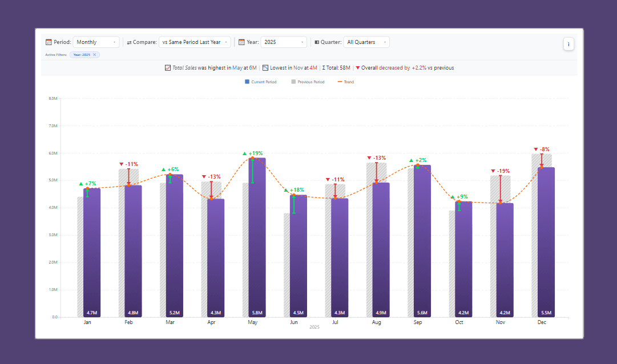Click the +18% label above Jun
This screenshot has height=364, width=617.
297,189
